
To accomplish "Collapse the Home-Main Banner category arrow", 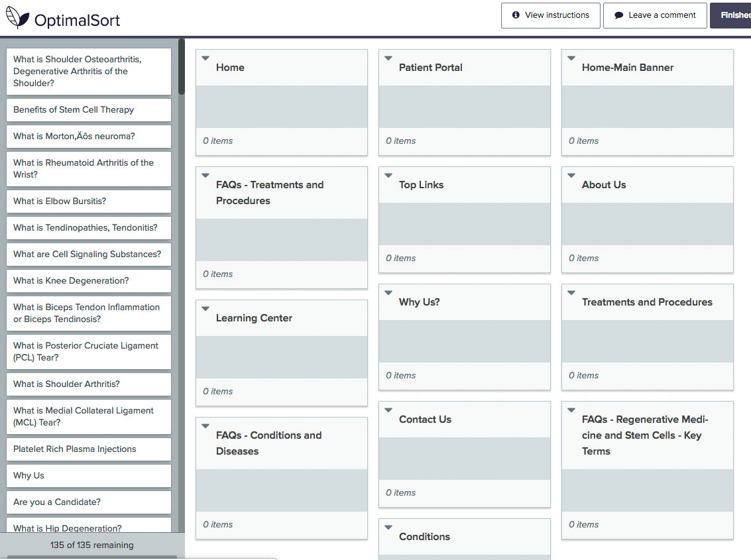I will (x=571, y=58).
